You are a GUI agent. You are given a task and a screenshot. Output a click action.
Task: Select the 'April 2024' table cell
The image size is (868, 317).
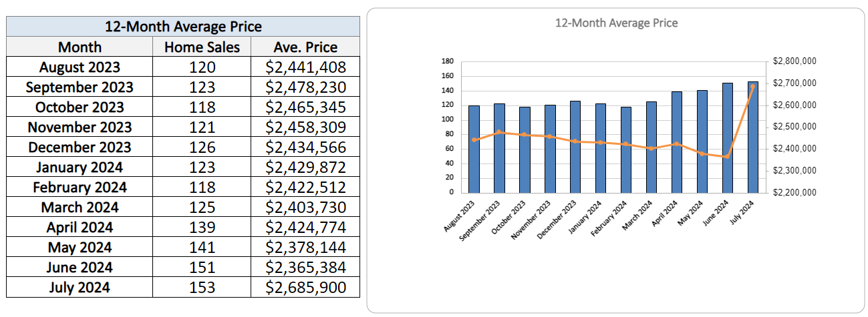[80, 227]
